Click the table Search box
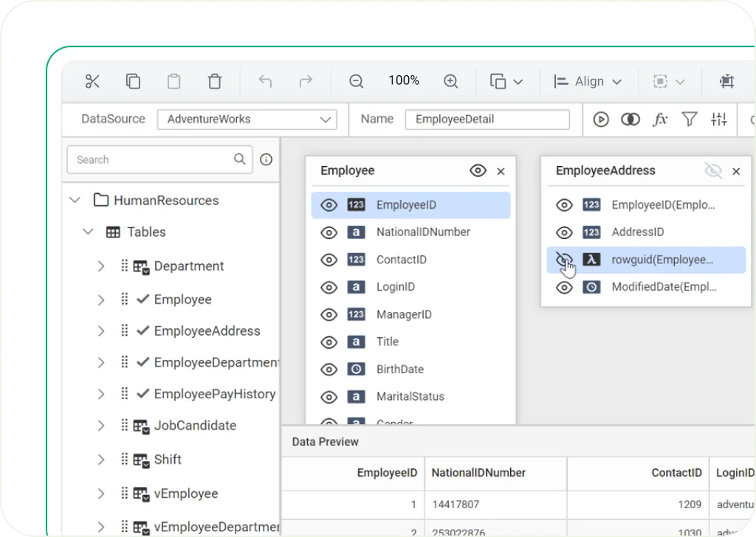The height and width of the screenshot is (537, 756). 151,159
